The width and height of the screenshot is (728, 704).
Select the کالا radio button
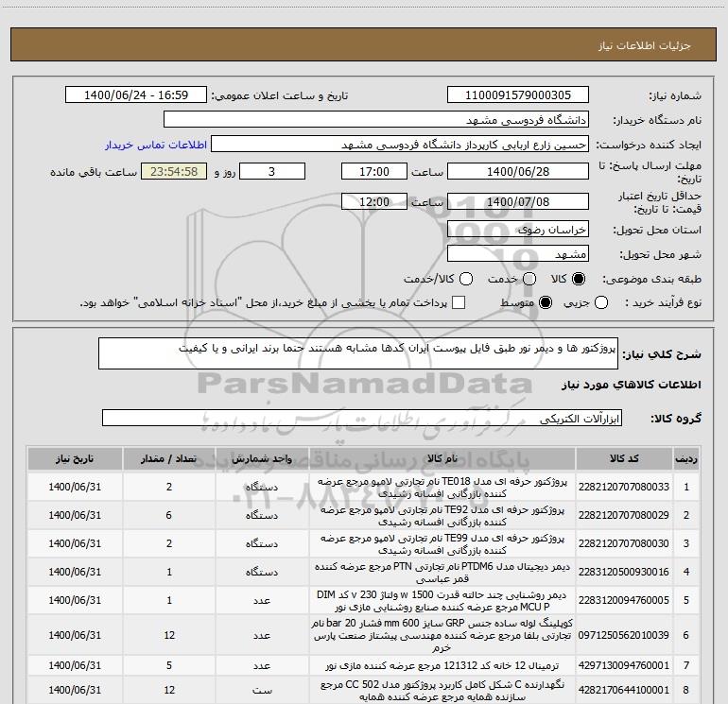coord(579,279)
